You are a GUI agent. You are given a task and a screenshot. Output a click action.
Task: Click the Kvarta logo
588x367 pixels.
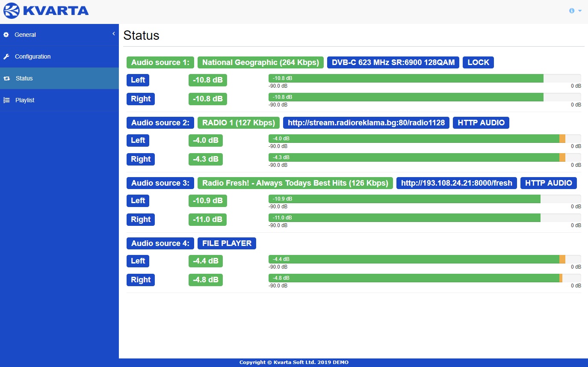46,11
